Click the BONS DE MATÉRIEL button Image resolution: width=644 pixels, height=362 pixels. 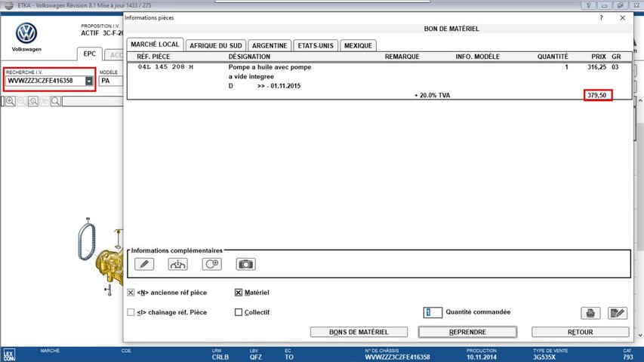pos(359,332)
